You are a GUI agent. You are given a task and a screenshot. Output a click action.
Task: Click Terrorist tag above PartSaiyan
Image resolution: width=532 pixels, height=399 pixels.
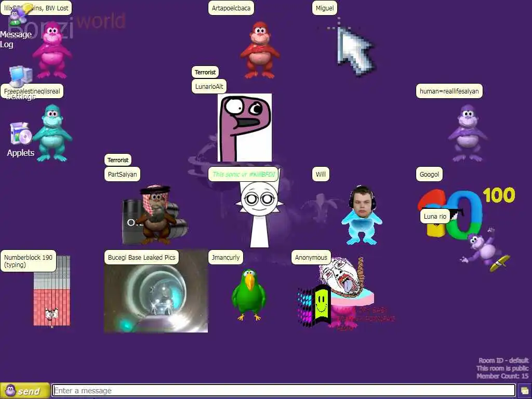click(118, 160)
